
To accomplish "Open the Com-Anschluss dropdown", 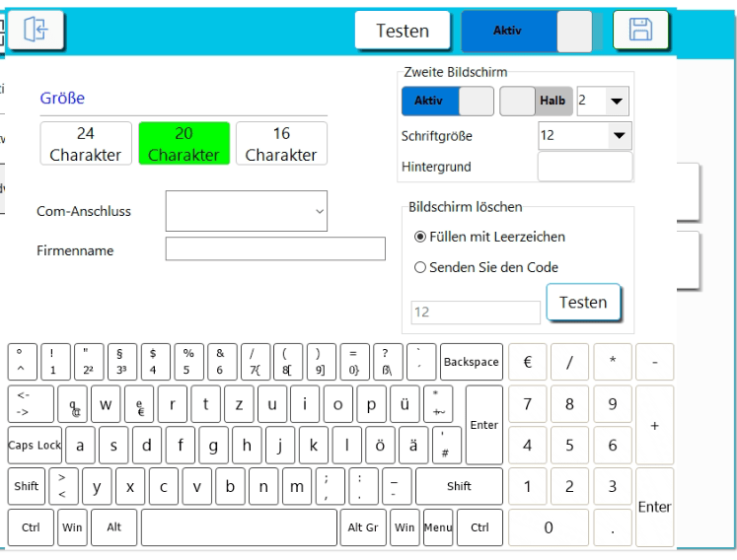I will coord(246,211).
